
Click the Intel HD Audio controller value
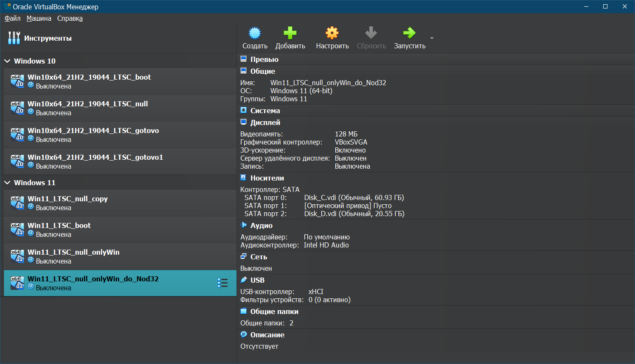click(326, 245)
